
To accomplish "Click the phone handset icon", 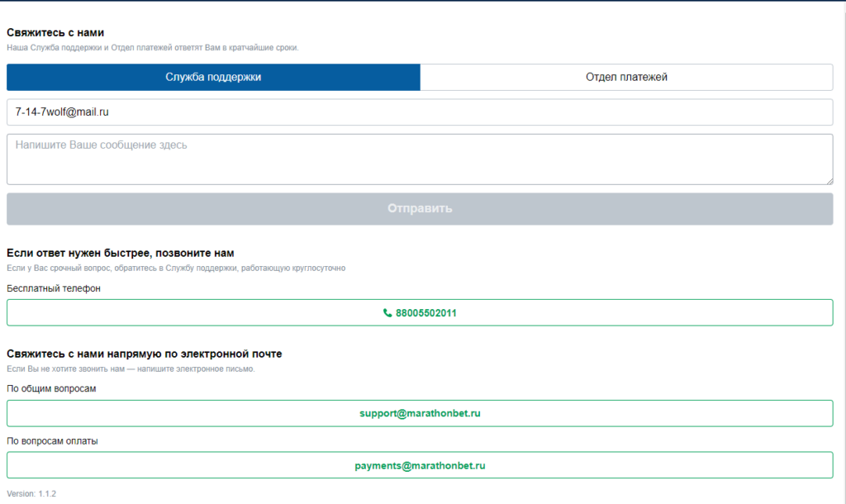I will point(387,313).
